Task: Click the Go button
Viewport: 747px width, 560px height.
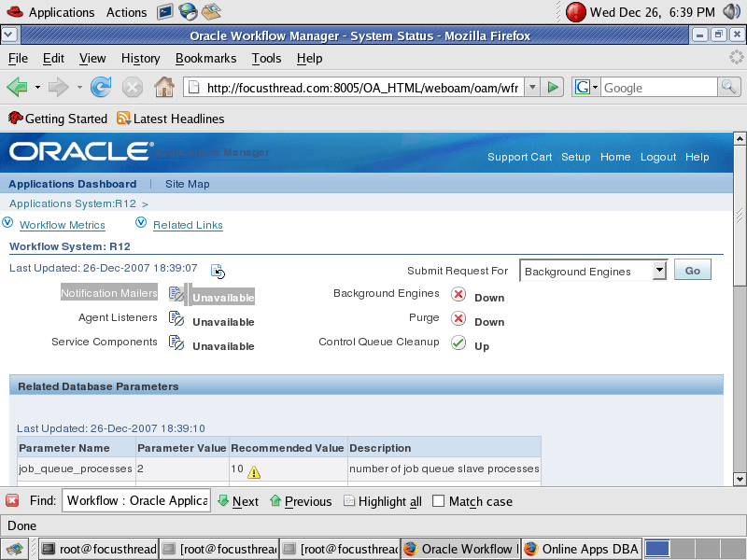Action: click(x=692, y=270)
